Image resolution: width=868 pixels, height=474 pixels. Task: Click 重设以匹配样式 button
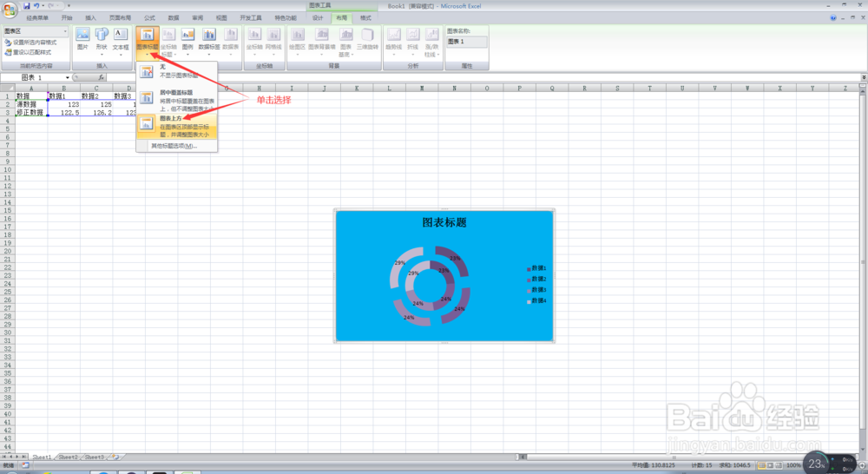(x=29, y=52)
